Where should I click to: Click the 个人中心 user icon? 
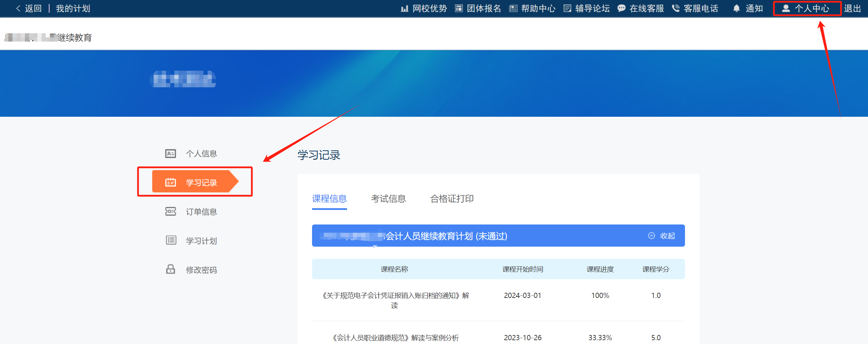tap(786, 9)
